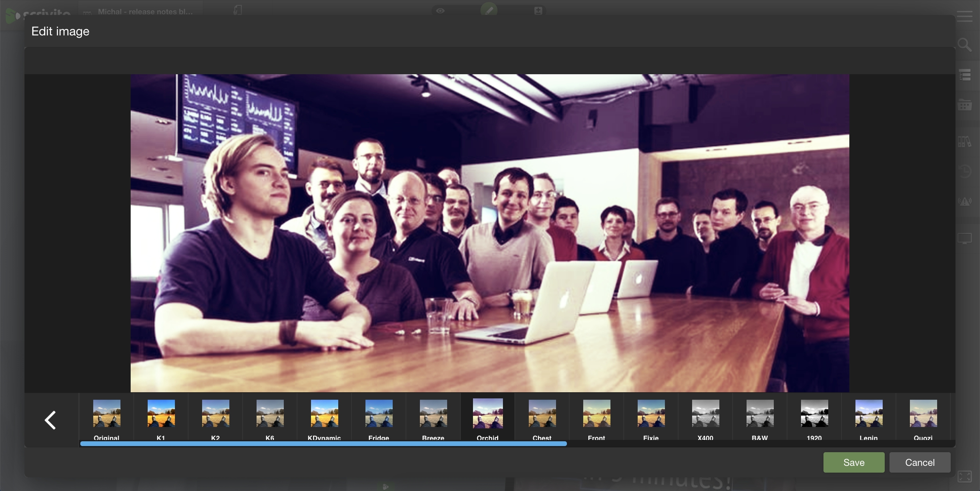This screenshot has width=980, height=491.
Task: Switch to preview mode with eye icon
Action: pos(440,11)
